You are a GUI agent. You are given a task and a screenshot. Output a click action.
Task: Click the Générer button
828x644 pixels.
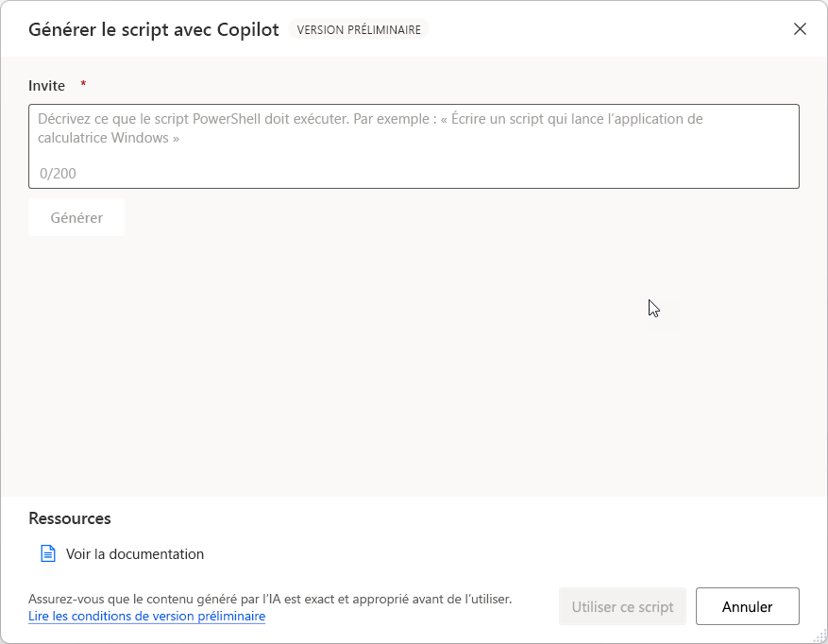pos(76,218)
